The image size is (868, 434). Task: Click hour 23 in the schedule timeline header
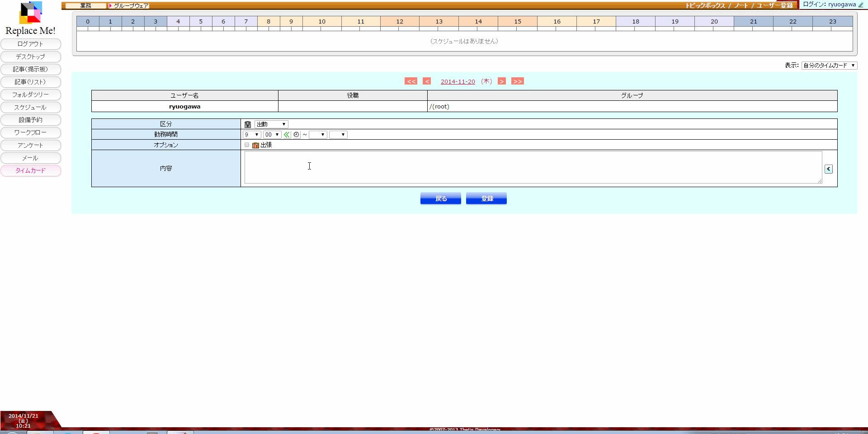[x=833, y=21]
